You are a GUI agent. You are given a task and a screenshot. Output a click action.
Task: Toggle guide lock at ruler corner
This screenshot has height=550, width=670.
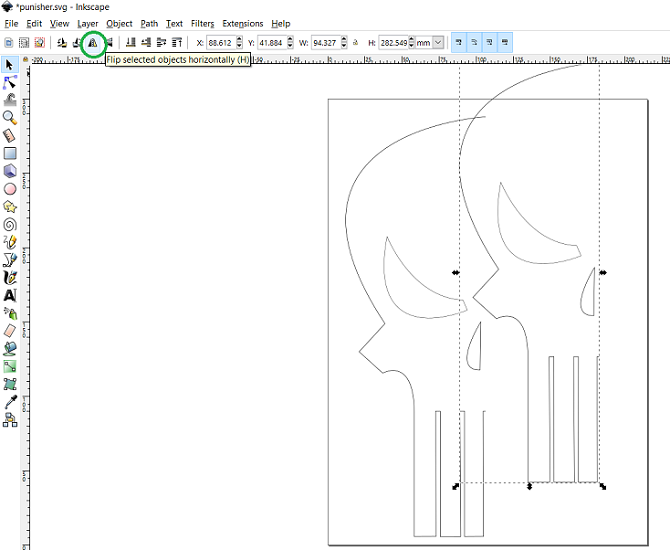(25, 59)
